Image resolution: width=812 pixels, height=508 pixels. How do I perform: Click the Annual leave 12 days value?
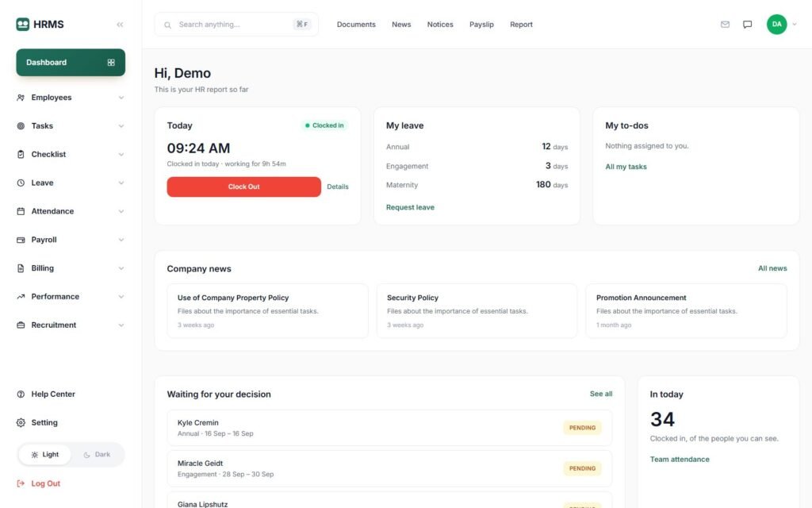click(554, 147)
